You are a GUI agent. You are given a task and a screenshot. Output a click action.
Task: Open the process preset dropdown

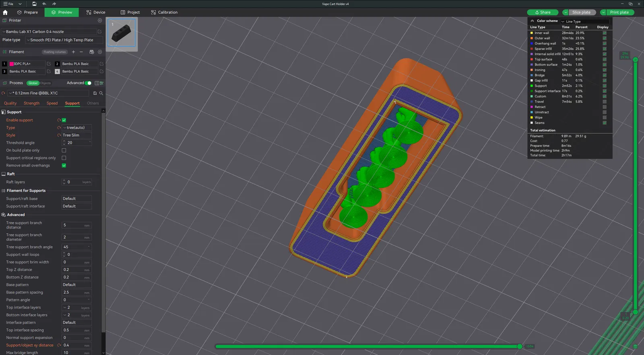(x=48, y=93)
